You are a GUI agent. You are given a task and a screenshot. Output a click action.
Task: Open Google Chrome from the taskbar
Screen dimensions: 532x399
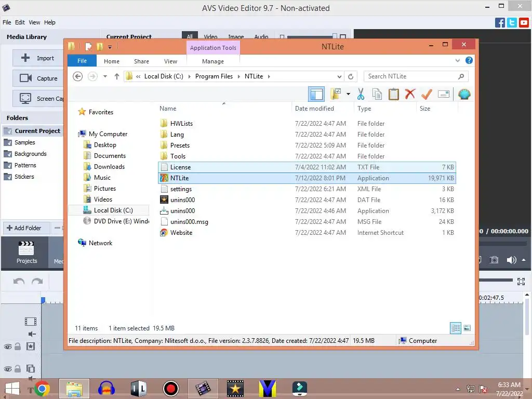click(x=42, y=389)
